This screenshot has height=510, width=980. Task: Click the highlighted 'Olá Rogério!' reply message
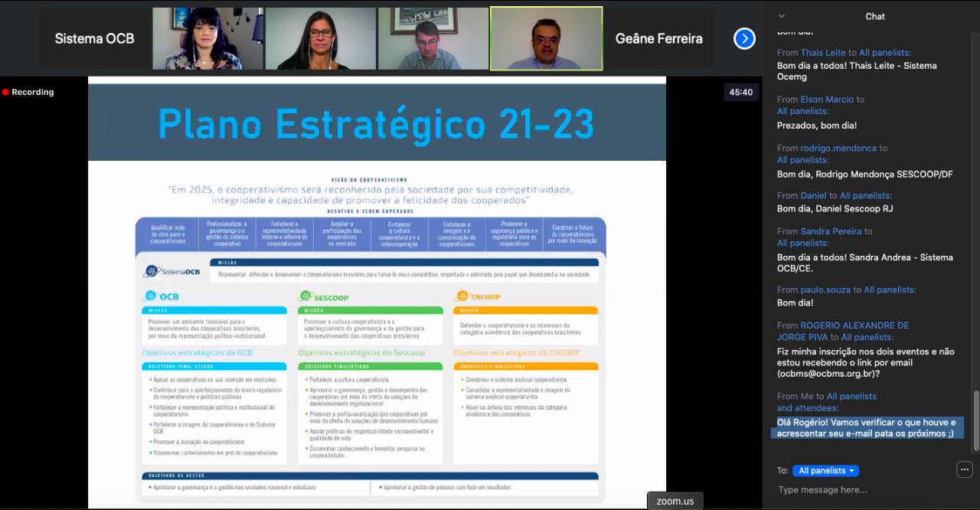click(867, 428)
